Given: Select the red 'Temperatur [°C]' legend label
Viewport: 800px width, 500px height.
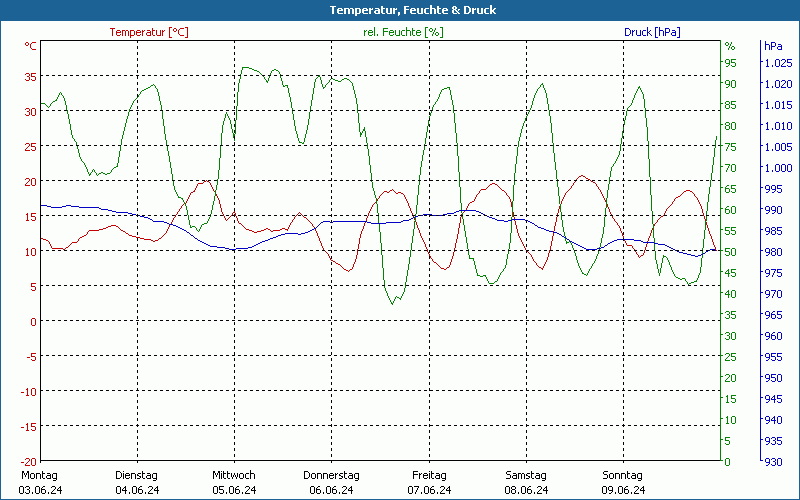Looking at the screenshot, I should (149, 32).
